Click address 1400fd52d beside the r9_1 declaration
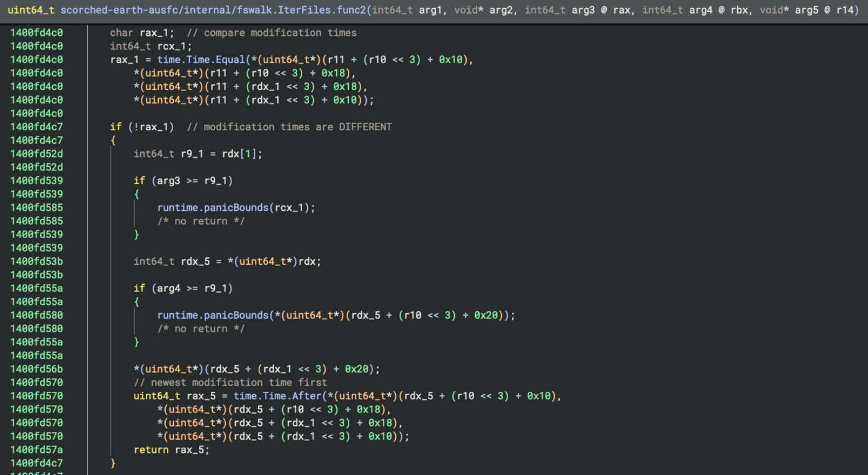Screen dimensions: 868x475 [37, 154]
